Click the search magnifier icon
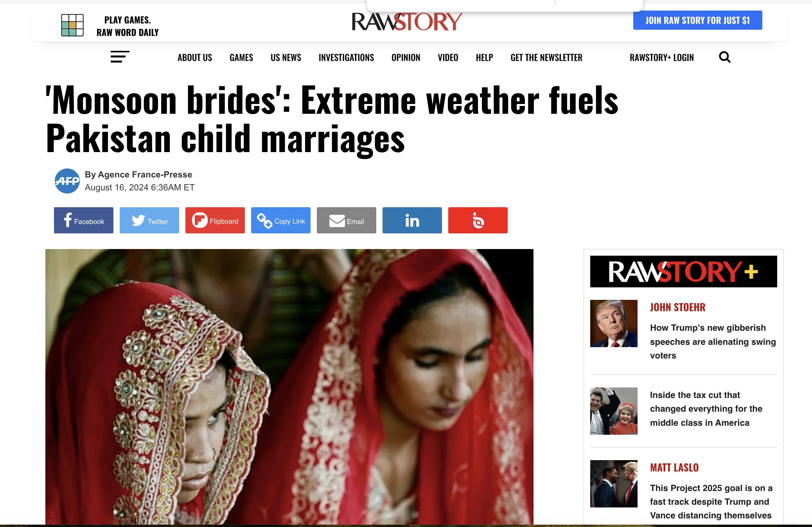 (x=724, y=57)
